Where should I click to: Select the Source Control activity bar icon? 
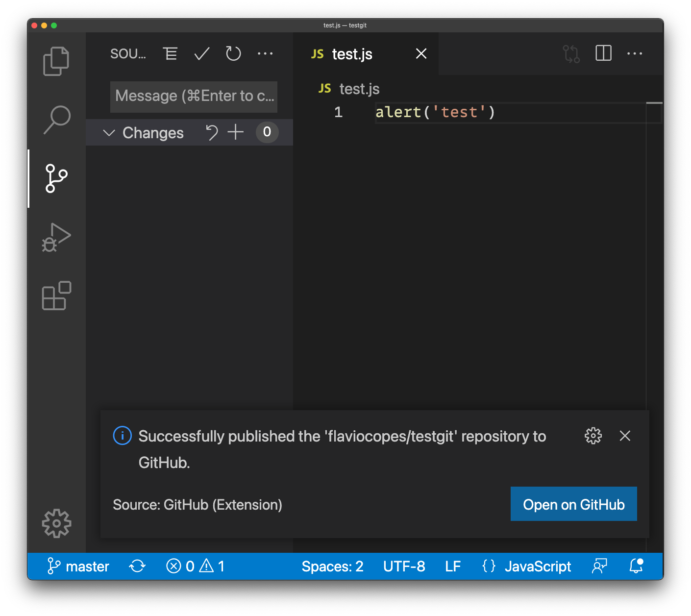click(x=56, y=178)
